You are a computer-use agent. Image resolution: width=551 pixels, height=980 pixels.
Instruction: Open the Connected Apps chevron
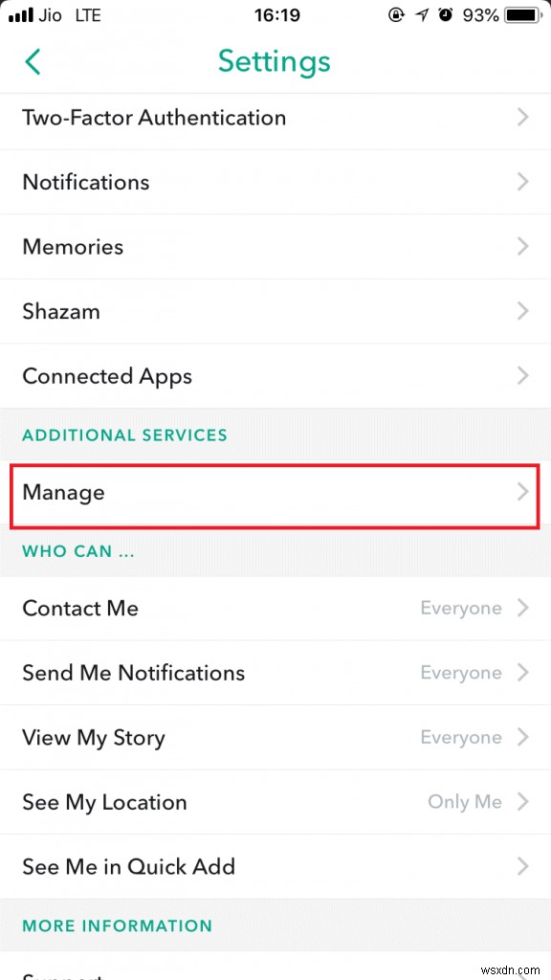(x=522, y=375)
